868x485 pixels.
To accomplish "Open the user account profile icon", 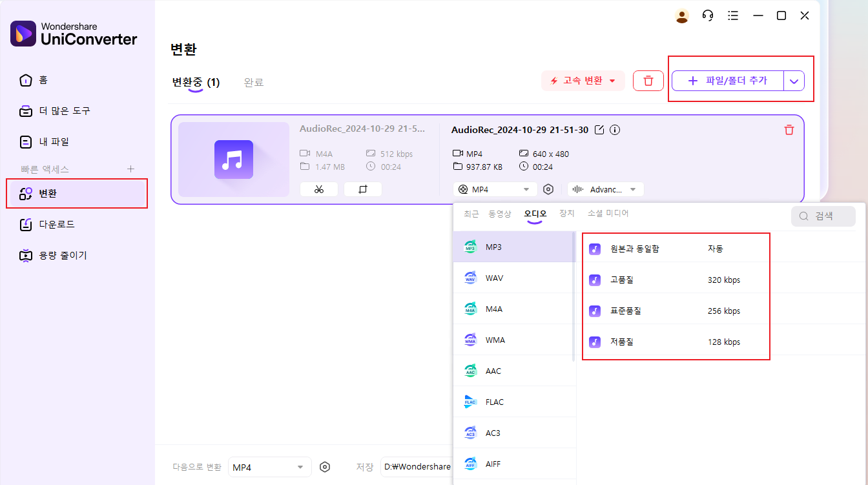I will [682, 16].
